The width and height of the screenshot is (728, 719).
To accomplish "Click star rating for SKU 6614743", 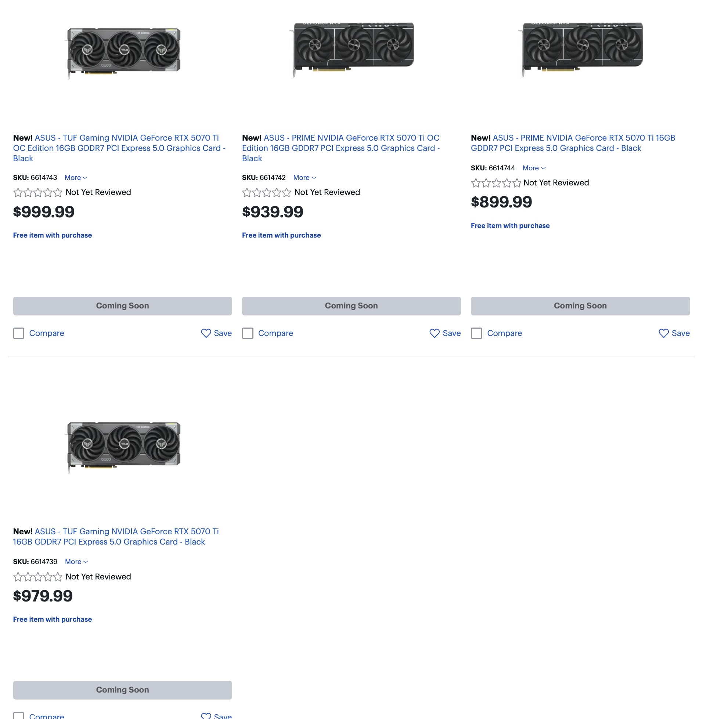I will click(x=38, y=193).
